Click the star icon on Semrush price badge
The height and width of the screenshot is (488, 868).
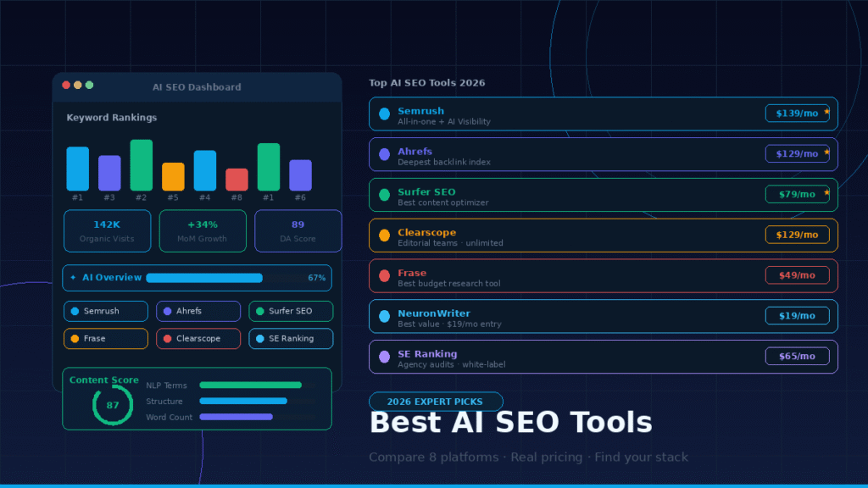[826, 112]
